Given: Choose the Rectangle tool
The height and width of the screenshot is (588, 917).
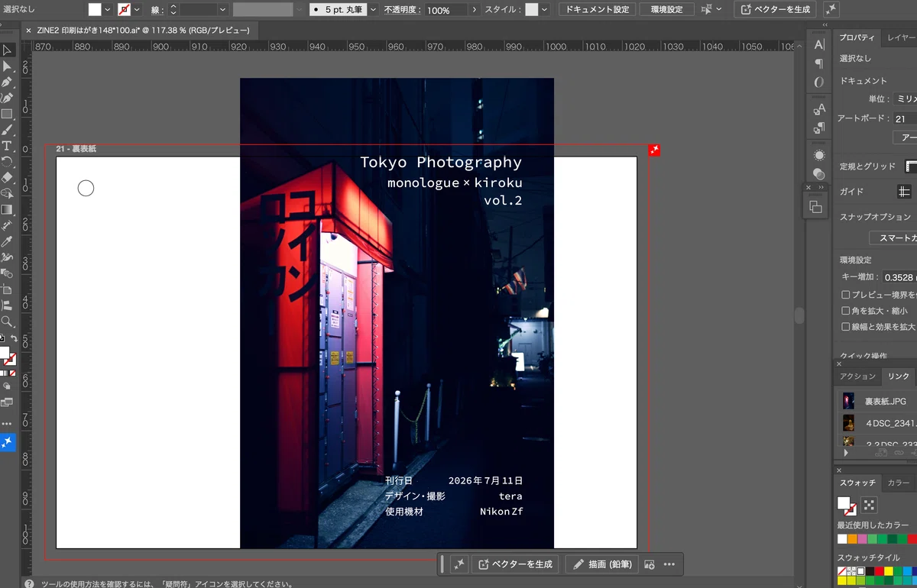Looking at the screenshot, I should pyautogui.click(x=7, y=114).
